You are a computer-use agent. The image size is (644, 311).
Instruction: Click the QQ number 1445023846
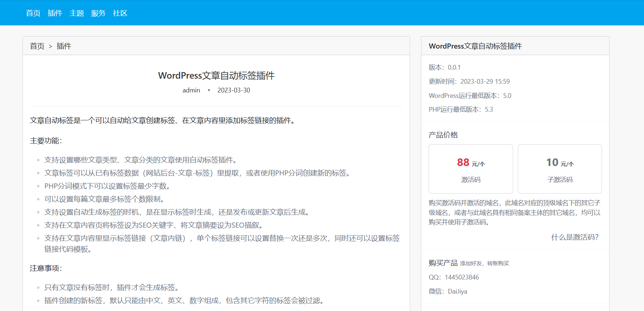462,277
